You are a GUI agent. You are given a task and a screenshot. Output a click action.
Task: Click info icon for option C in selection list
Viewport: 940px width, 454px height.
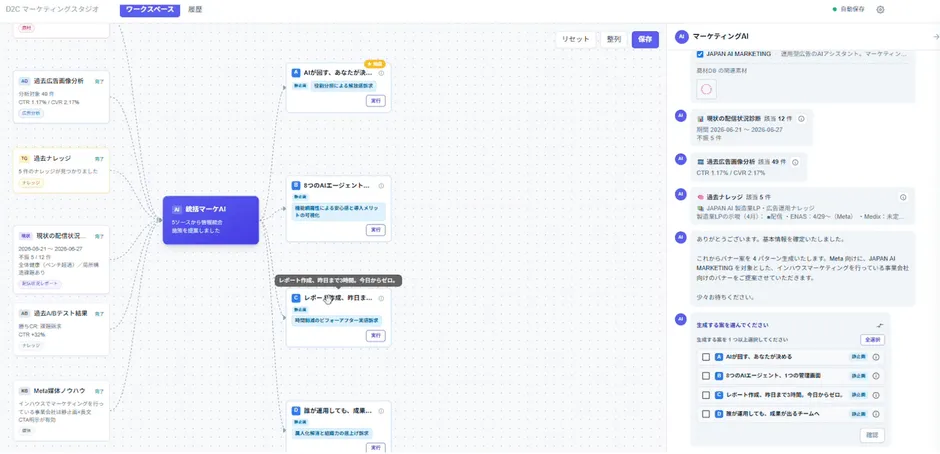875,395
